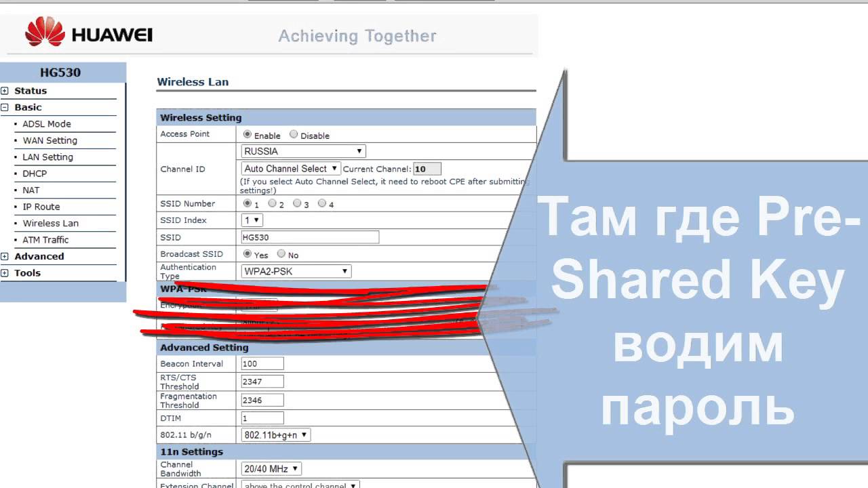Open ATM Traffic page
This screenshot has height=488, width=868.
[x=45, y=240]
